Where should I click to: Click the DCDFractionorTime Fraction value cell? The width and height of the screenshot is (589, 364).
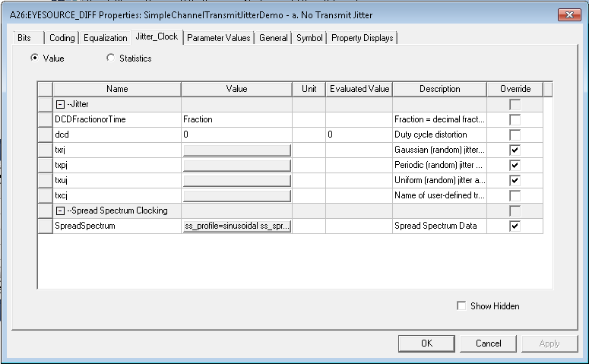(x=236, y=119)
